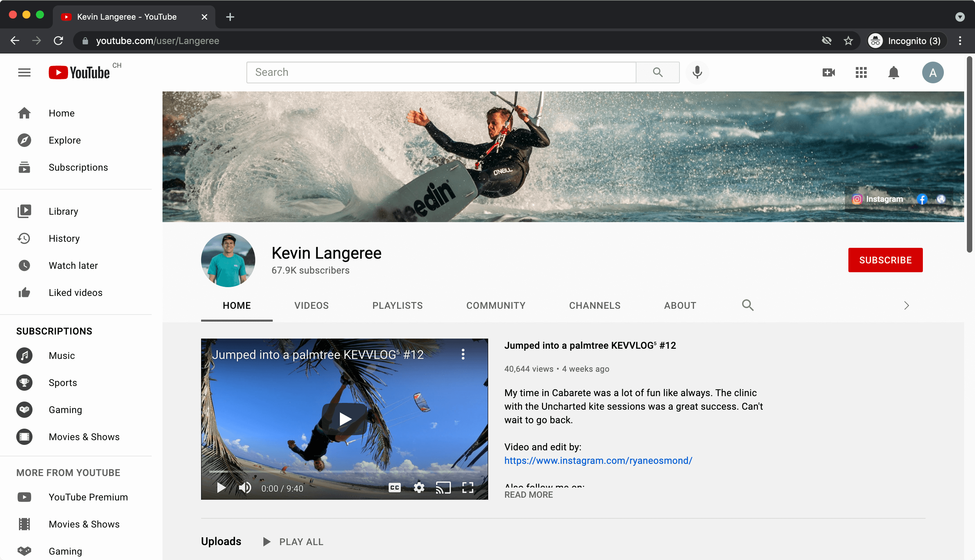The width and height of the screenshot is (975, 560).
Task: Switch to the ABOUT tab
Action: point(680,305)
